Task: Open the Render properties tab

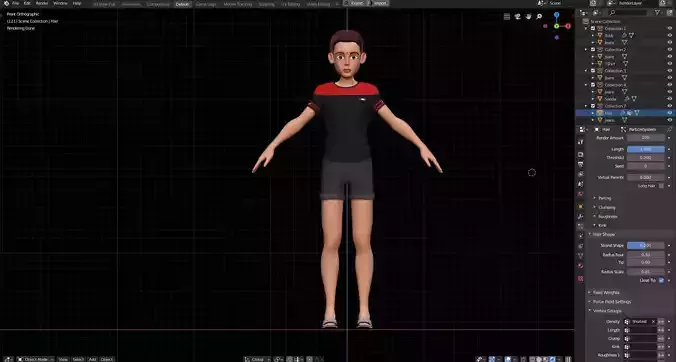Action: tap(580, 154)
